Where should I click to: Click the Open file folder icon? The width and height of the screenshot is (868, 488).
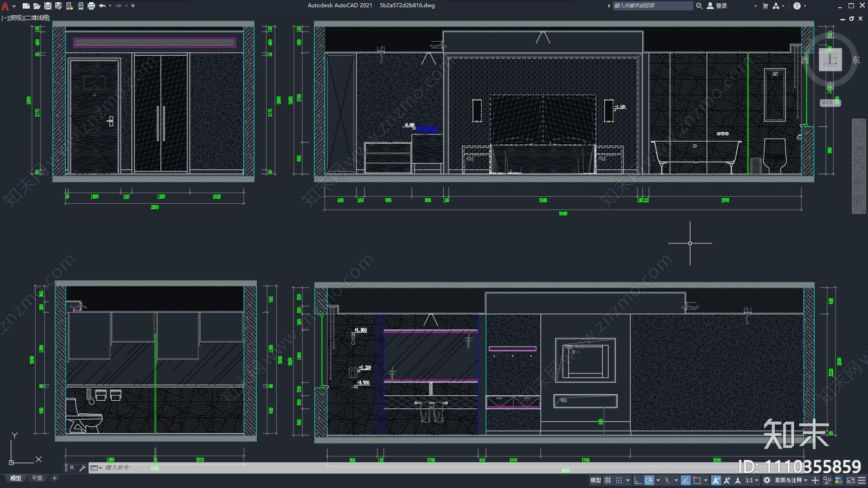tap(36, 6)
